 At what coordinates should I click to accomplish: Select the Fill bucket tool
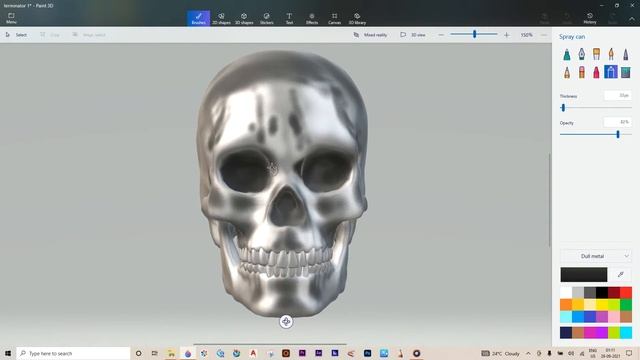[x=626, y=72]
